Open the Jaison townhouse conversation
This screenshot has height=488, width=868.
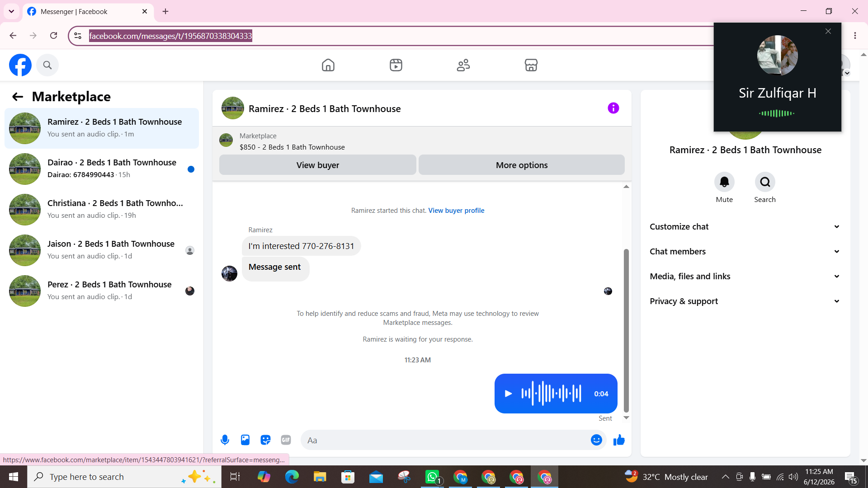[x=102, y=250]
